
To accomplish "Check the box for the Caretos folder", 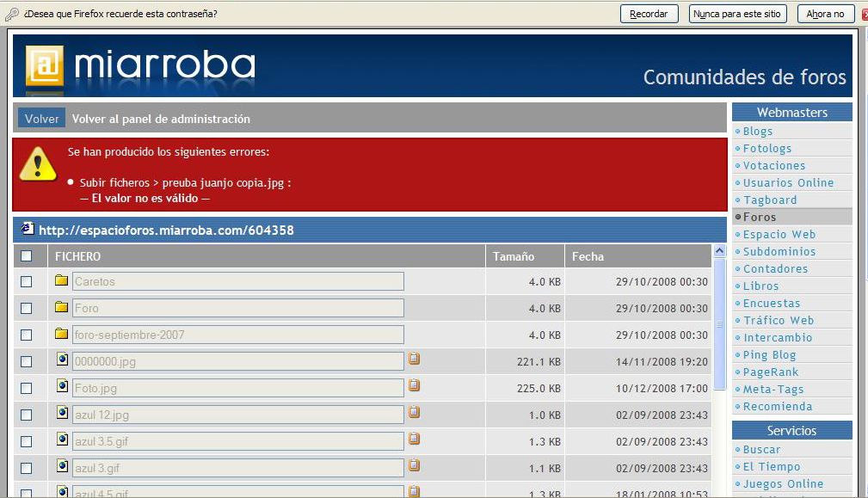I will [x=26, y=281].
